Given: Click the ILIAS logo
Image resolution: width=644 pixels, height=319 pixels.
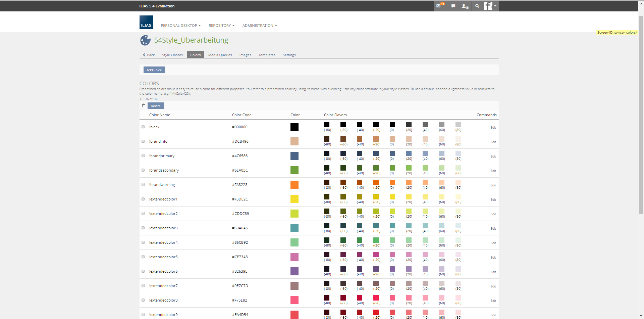Looking at the screenshot, I should click(146, 22).
